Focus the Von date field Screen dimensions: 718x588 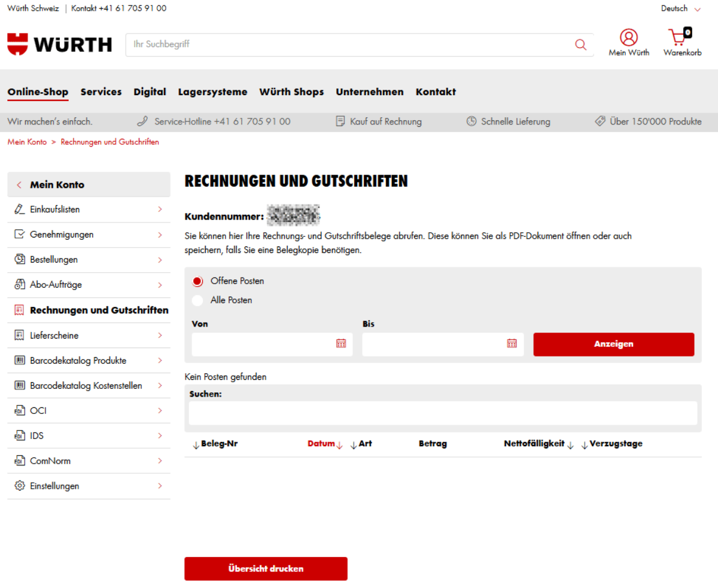pos(272,344)
